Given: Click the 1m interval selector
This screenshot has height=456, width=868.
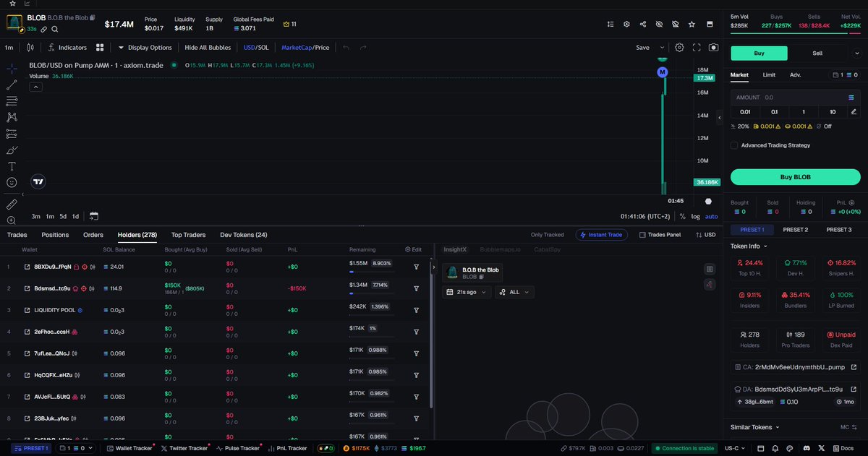Looking at the screenshot, I should coord(9,48).
